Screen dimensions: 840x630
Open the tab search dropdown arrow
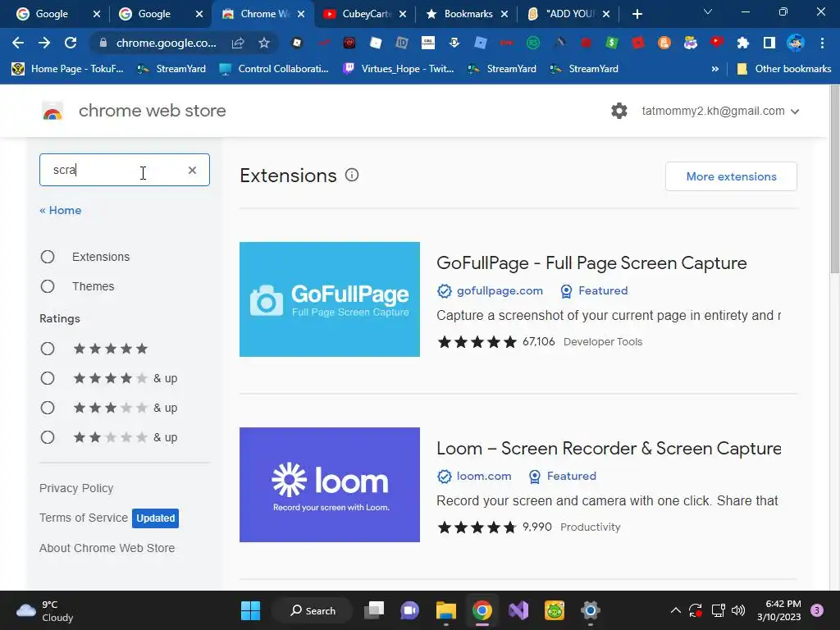click(x=708, y=11)
